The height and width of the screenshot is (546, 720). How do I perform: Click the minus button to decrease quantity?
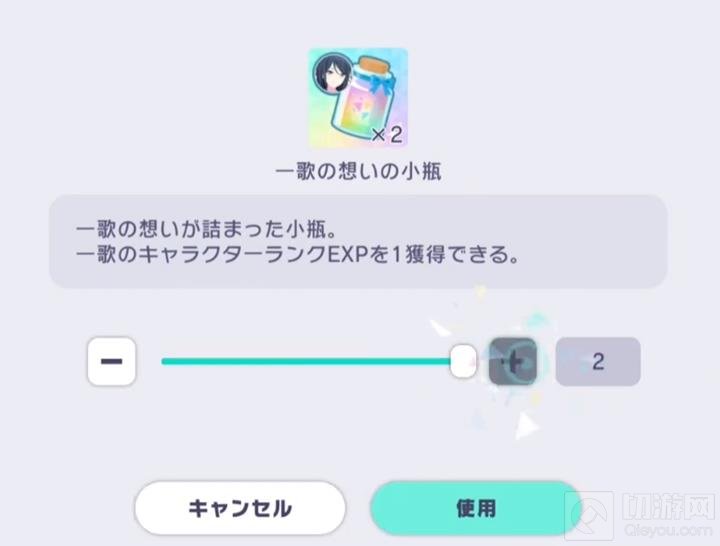(112, 361)
